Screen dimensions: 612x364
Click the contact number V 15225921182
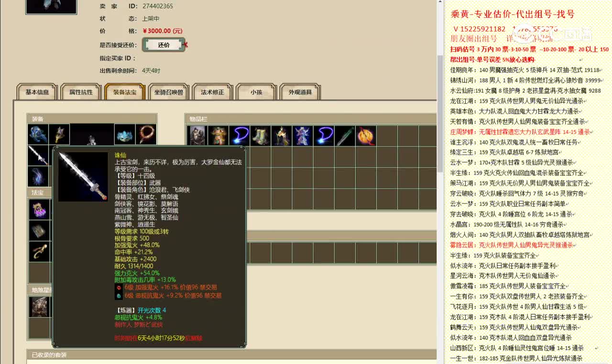tap(479, 29)
